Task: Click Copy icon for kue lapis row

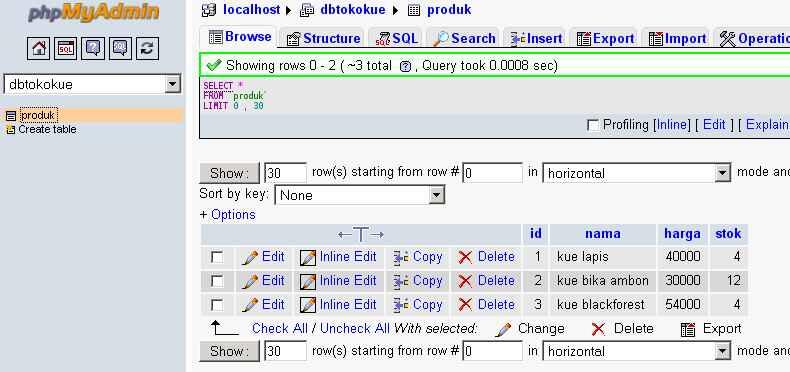Action: pyautogui.click(x=401, y=258)
